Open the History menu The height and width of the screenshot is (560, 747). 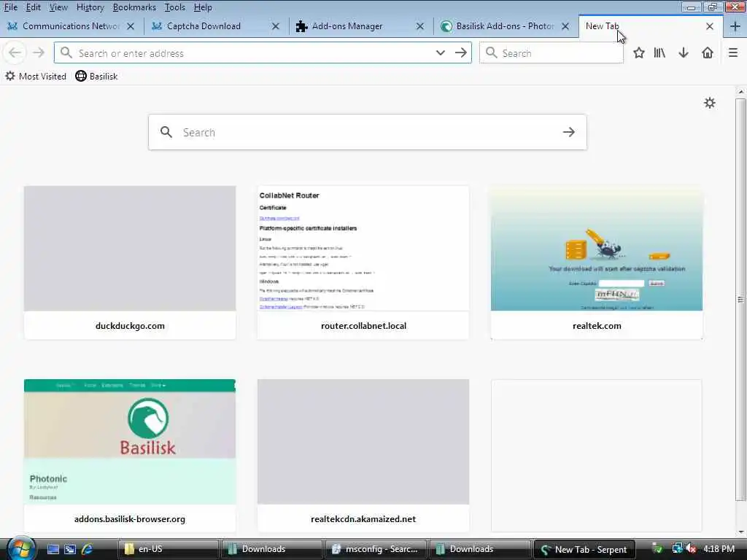pyautogui.click(x=90, y=7)
